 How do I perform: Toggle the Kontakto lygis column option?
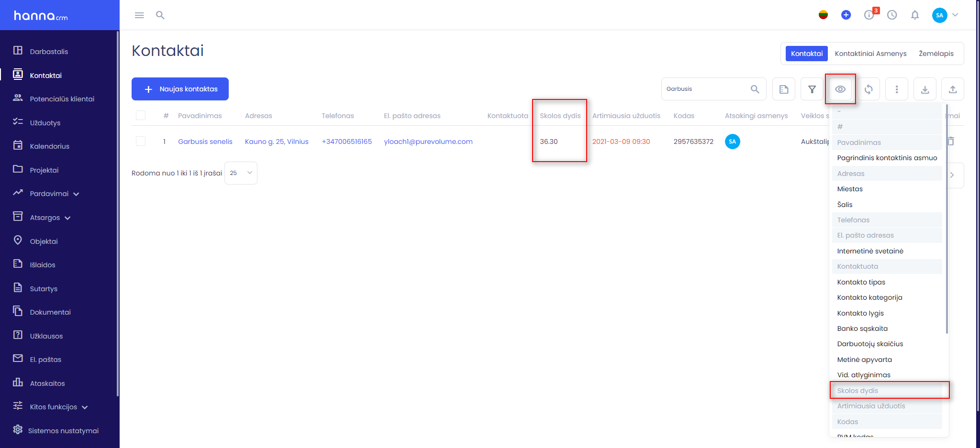887,313
